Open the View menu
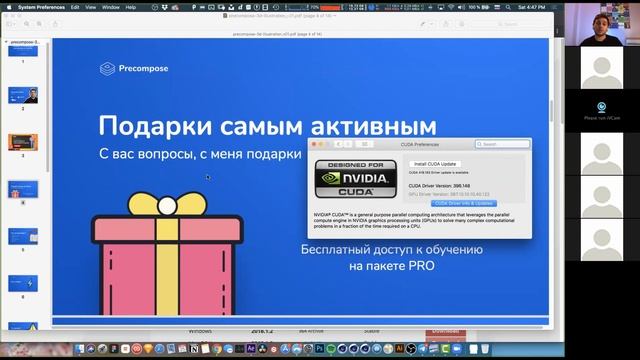This screenshot has width=640, height=360. tap(91, 7)
